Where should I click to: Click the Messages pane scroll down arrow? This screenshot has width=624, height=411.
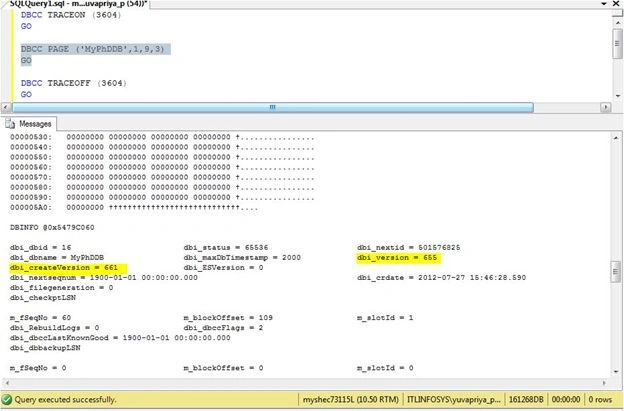(616, 372)
